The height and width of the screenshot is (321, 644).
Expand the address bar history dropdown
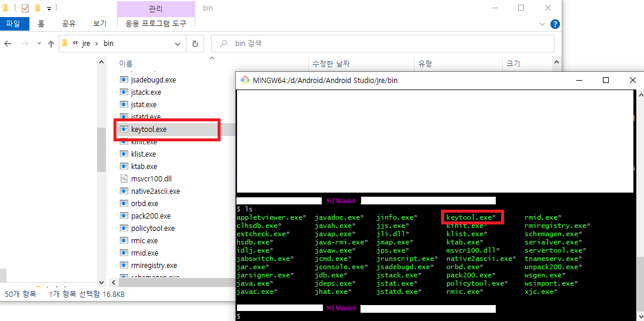pos(178,44)
